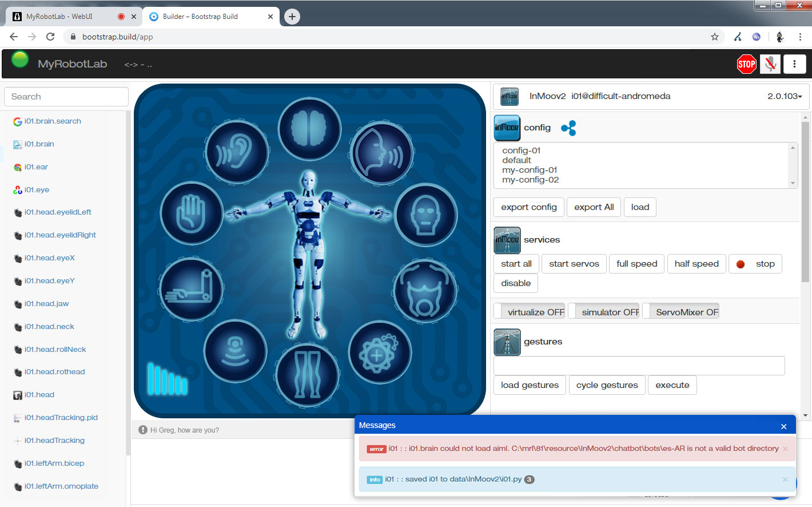Viewport: 812px width, 507px height.
Task: Open the three-dot menu in MyRobotLab header
Action: (794, 64)
